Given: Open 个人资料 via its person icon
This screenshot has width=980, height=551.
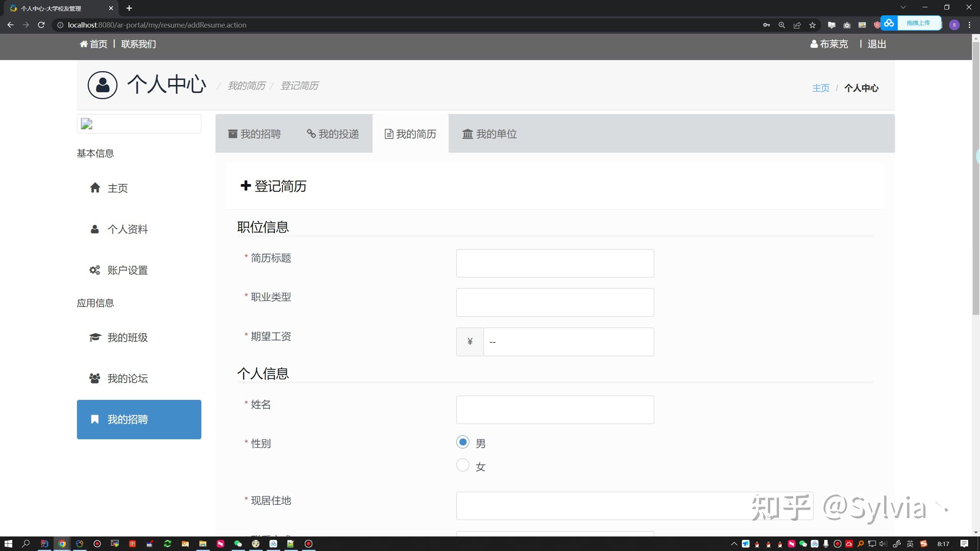Looking at the screenshot, I should coord(95,229).
